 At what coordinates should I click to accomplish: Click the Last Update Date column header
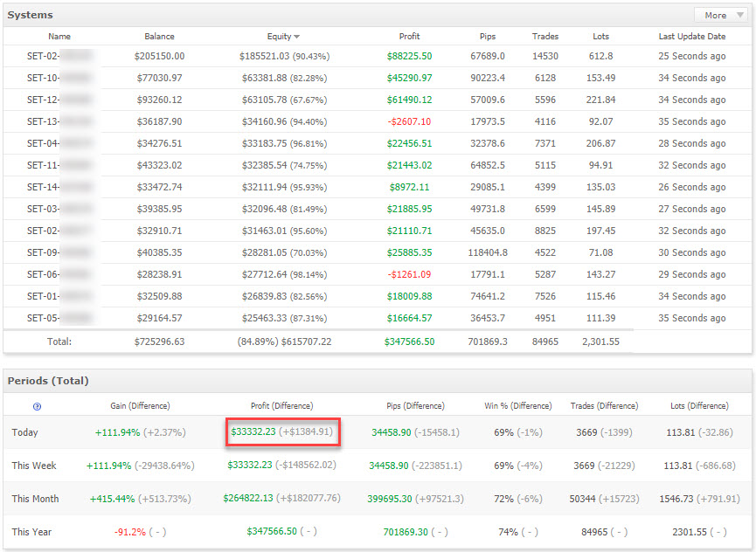pyautogui.click(x=692, y=36)
